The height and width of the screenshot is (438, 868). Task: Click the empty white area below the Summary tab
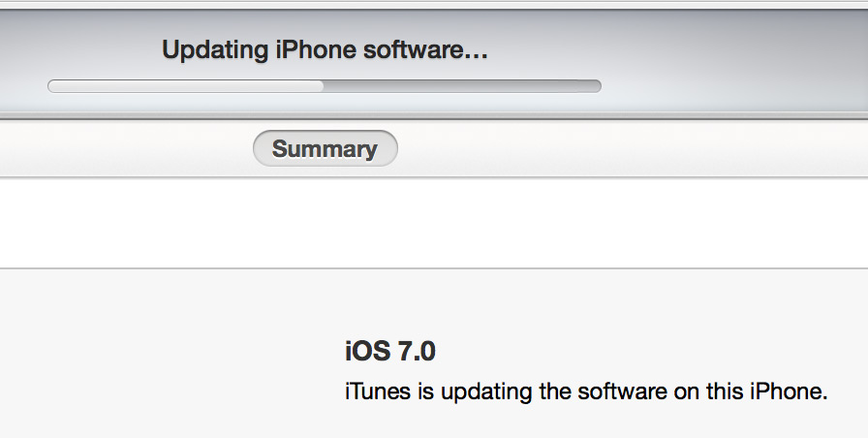point(436,223)
